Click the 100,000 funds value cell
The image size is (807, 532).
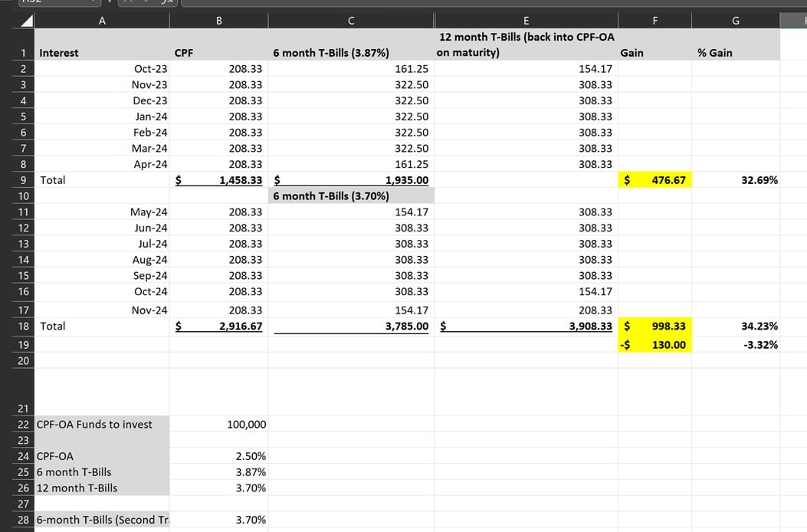pyautogui.click(x=218, y=425)
